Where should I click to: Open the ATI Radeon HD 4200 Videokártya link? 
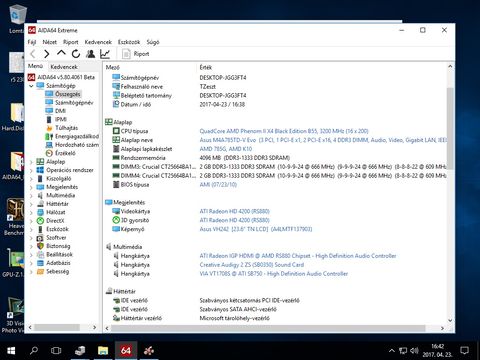pos(234,211)
